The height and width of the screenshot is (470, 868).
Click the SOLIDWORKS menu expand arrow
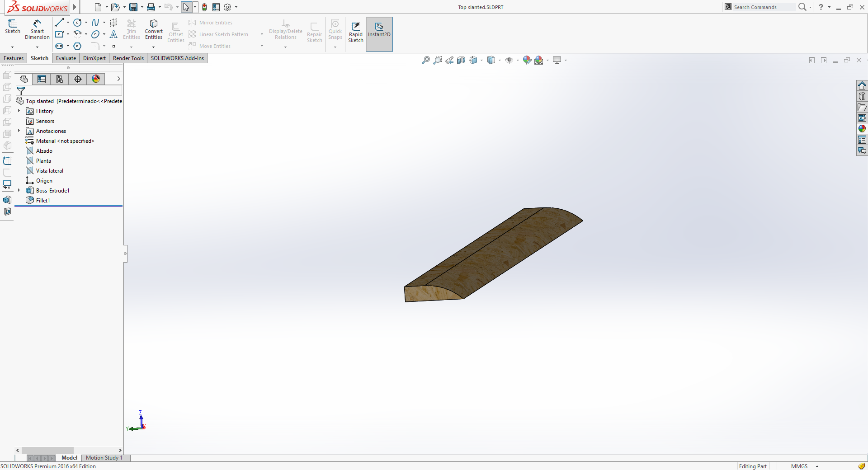click(75, 7)
